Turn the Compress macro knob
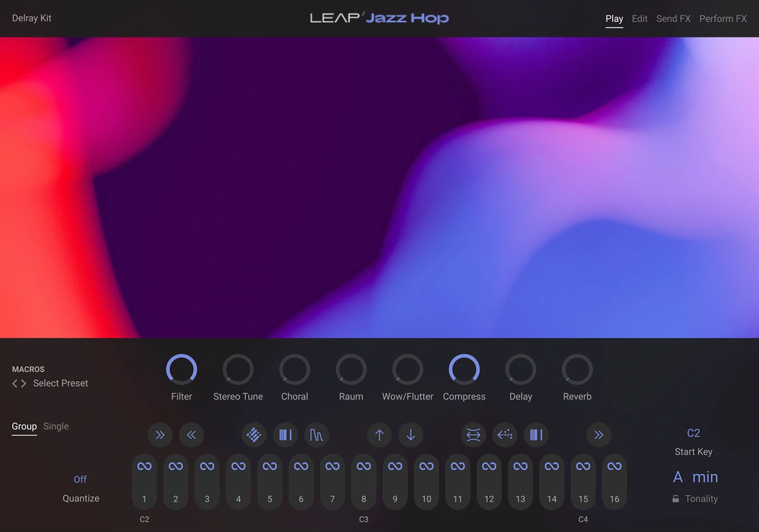 pos(464,369)
